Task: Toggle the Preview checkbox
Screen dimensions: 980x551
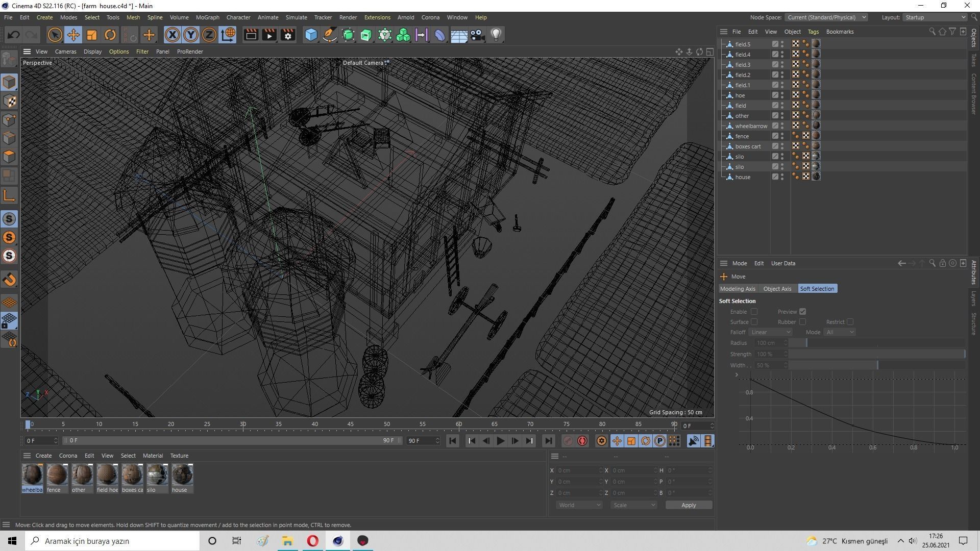Action: 802,312
